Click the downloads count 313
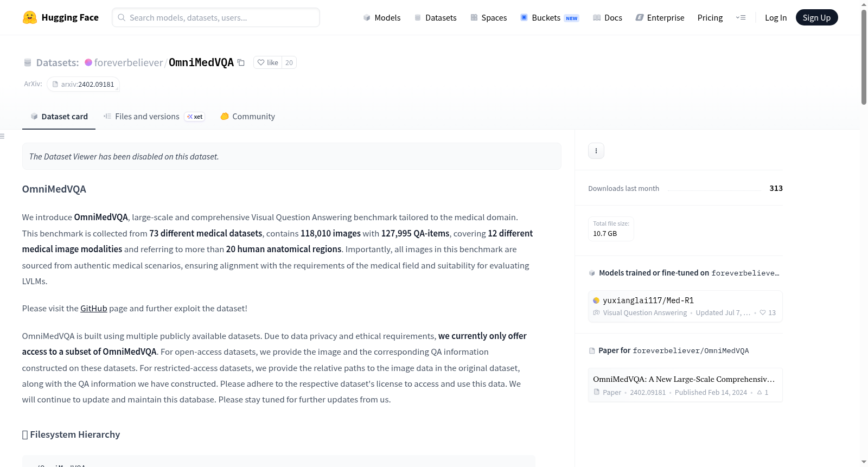This screenshot has height=467, width=868. [x=776, y=188]
